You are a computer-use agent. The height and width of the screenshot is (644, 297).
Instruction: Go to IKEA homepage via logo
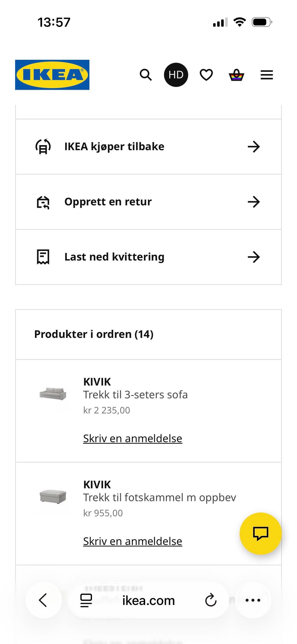pos(52,75)
